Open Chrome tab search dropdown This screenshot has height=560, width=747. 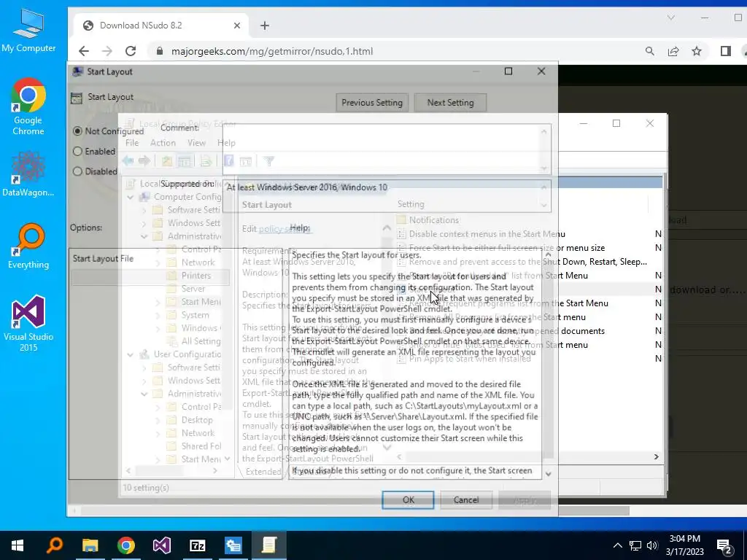[x=671, y=18]
